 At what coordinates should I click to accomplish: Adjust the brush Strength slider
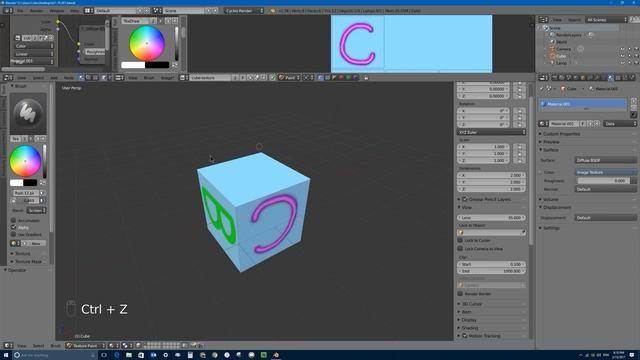coord(28,200)
